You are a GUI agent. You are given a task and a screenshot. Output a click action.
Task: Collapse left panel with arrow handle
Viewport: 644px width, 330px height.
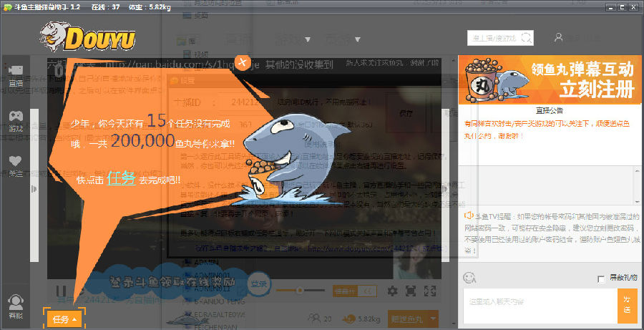(x=34, y=189)
